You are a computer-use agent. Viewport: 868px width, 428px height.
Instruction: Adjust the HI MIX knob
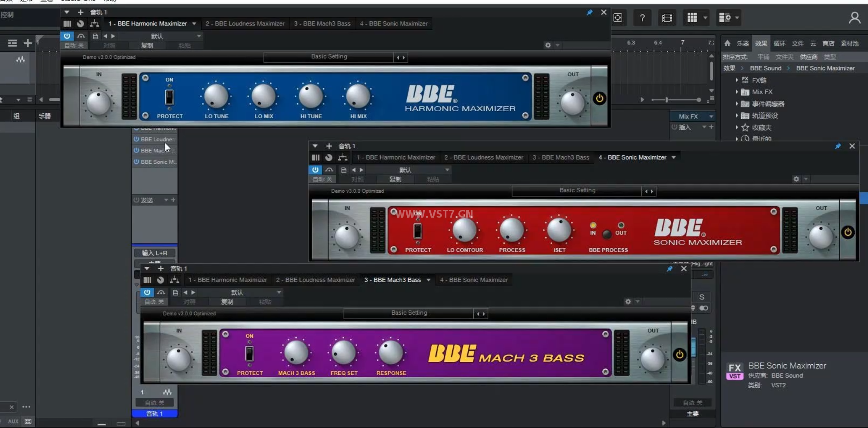click(x=358, y=96)
